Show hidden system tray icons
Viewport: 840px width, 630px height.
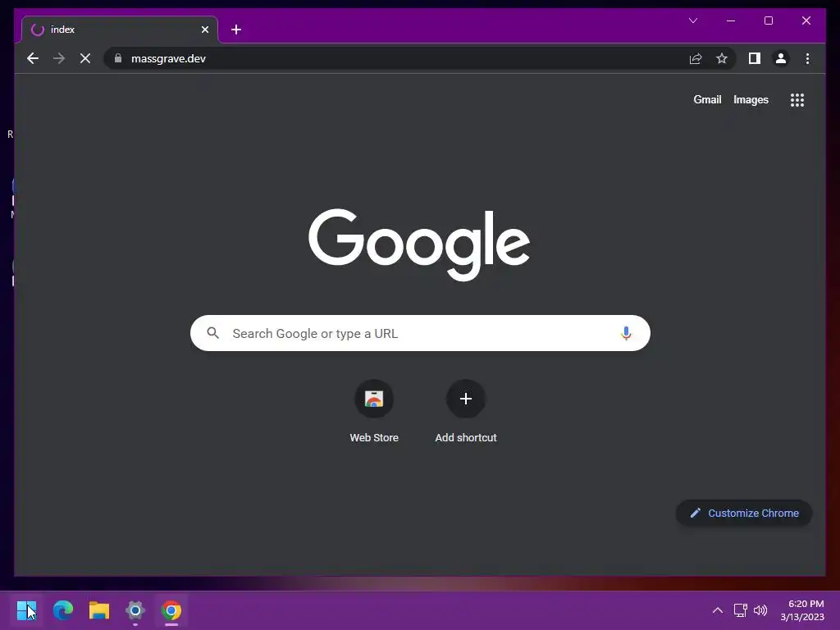point(717,610)
